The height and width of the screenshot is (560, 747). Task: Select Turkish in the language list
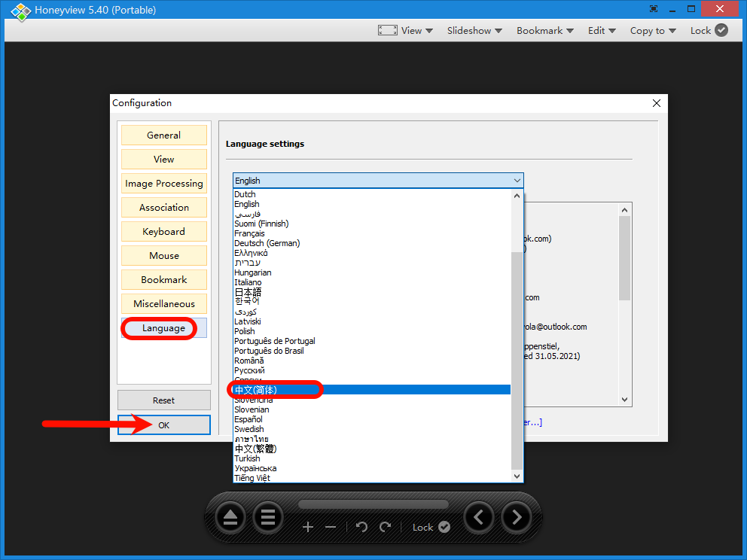pos(371,458)
